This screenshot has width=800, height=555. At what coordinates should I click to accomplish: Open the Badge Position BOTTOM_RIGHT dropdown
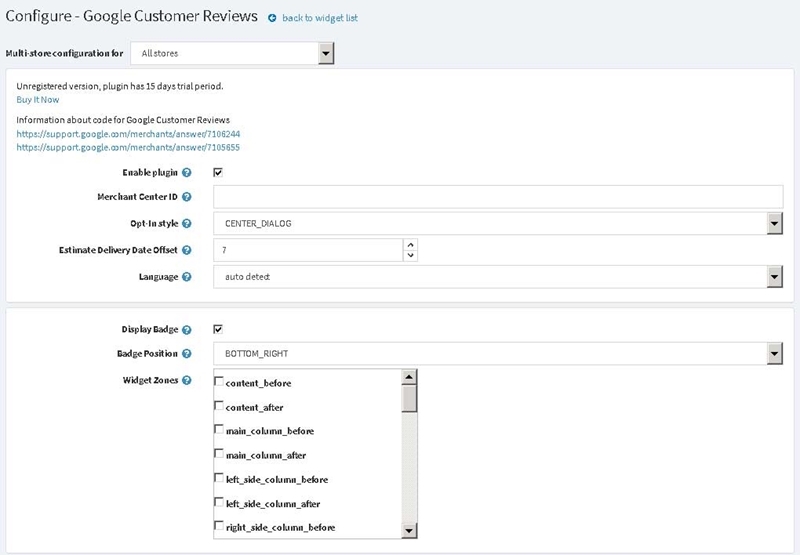pyautogui.click(x=498, y=354)
